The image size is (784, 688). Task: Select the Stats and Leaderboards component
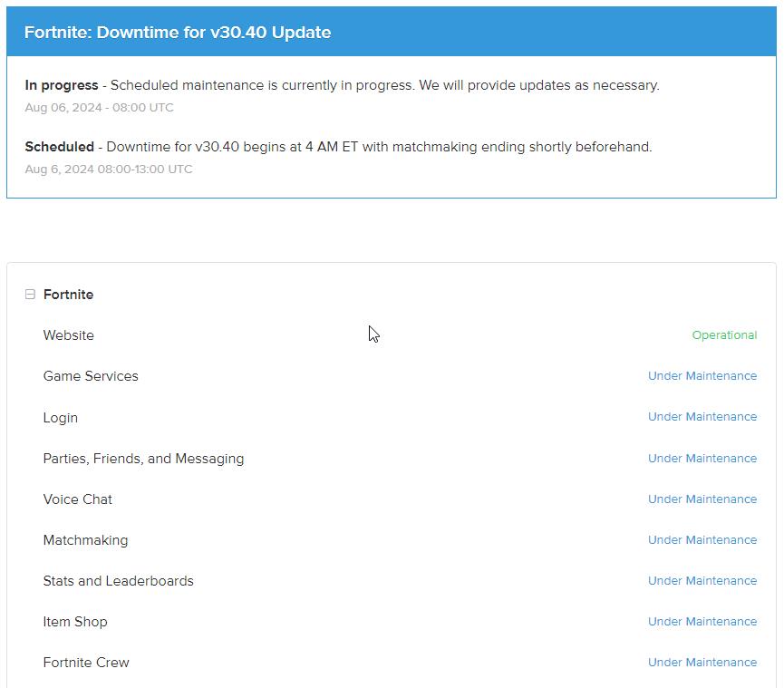(118, 581)
